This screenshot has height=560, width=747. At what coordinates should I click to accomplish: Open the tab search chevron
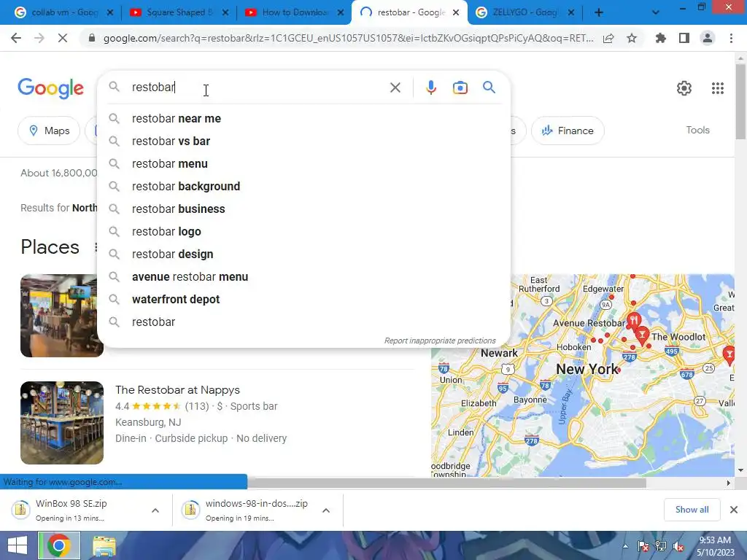click(x=656, y=12)
